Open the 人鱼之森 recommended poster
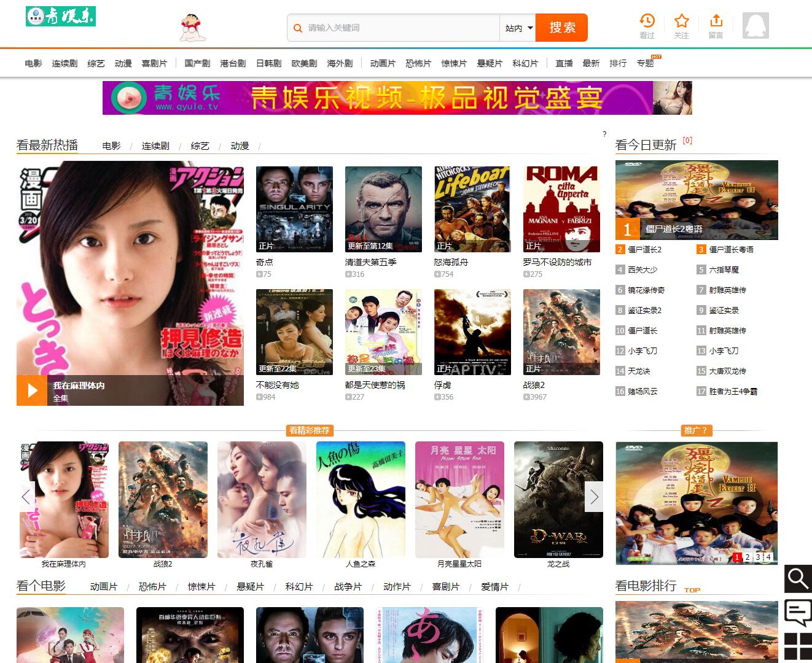Screen dimensions: 812x663 [361, 500]
